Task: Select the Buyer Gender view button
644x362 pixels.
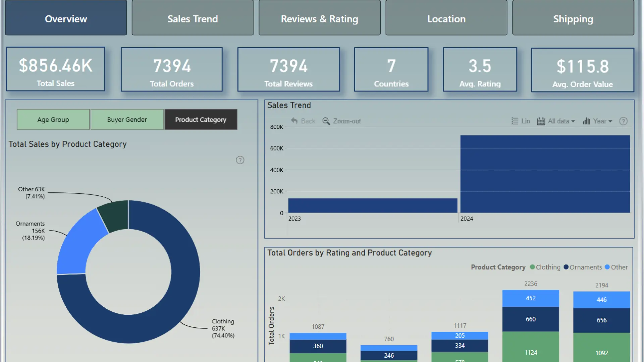Action: point(127,119)
